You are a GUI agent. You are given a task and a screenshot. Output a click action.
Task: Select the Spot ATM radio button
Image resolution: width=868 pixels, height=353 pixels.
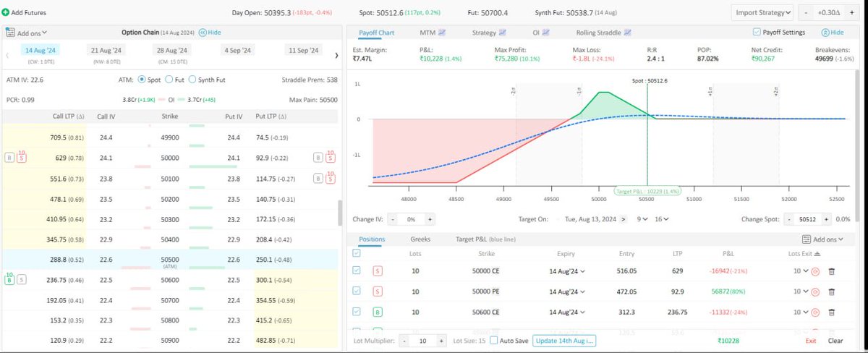pyautogui.click(x=141, y=80)
